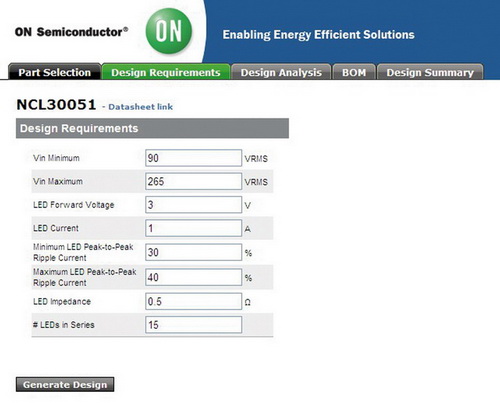Click the # LEDs in Series label

coord(64,325)
